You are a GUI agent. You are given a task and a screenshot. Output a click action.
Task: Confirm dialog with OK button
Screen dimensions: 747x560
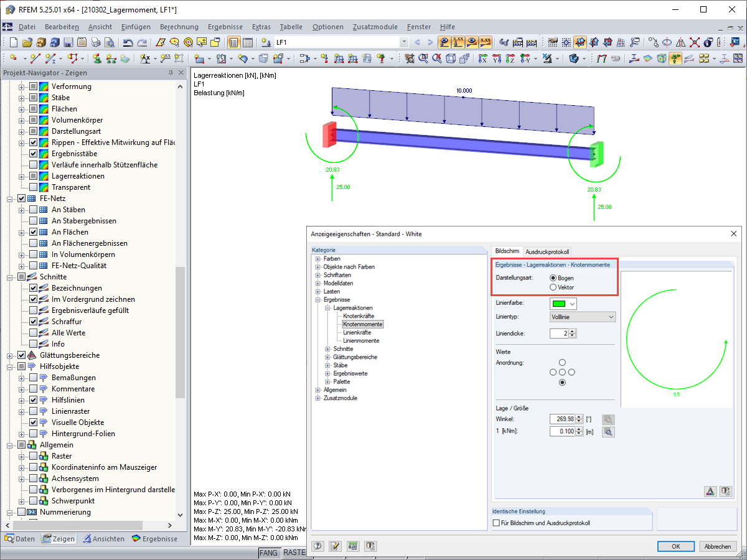[676, 546]
